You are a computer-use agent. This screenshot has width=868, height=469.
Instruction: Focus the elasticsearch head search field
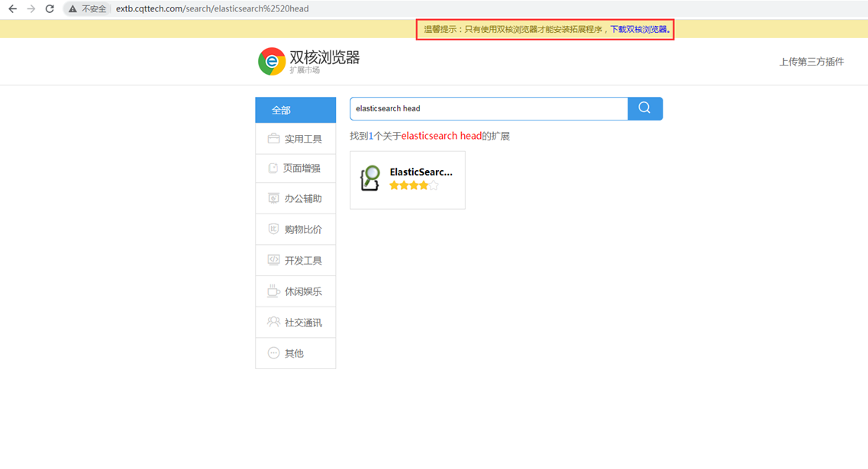click(x=489, y=108)
